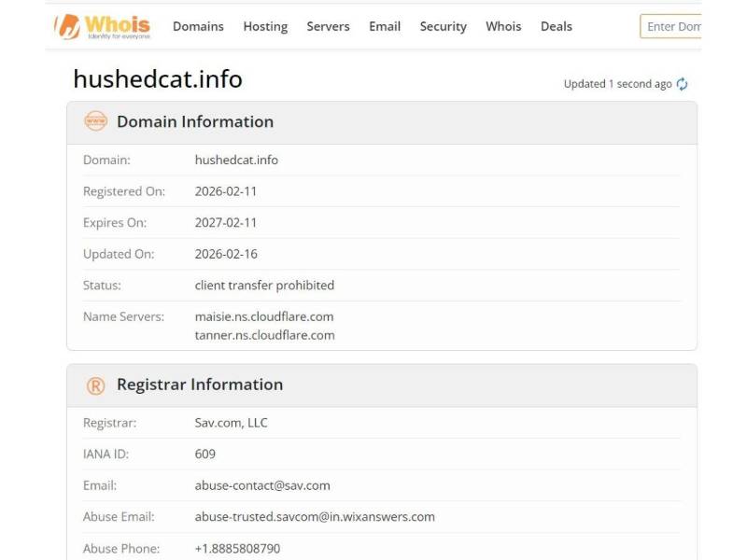
Task: Open the Email menu
Action: (x=384, y=27)
